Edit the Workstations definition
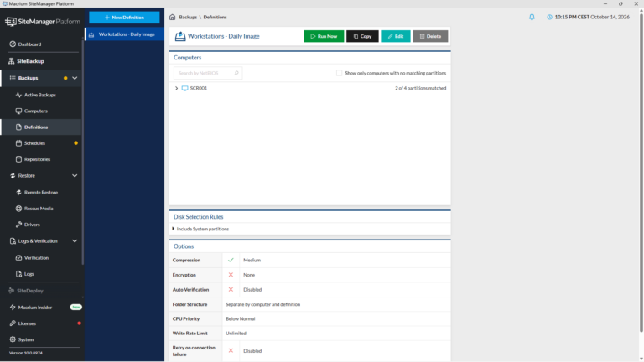This screenshot has width=644, height=362. (x=396, y=36)
